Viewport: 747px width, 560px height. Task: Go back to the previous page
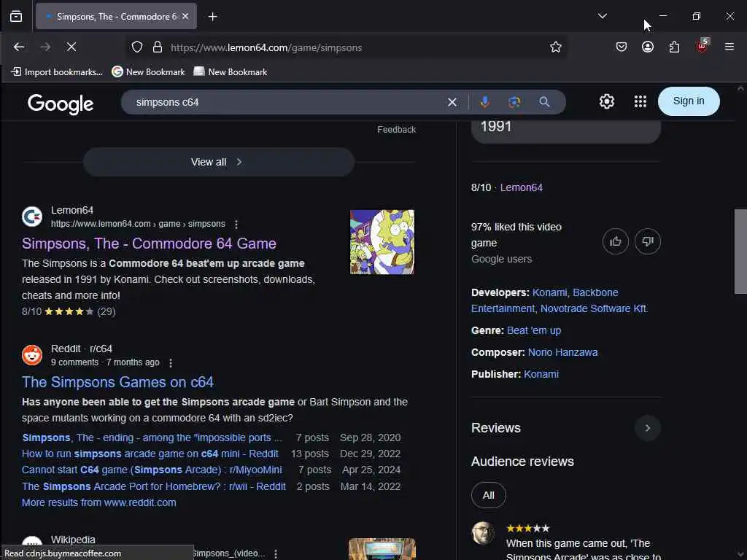click(18, 47)
